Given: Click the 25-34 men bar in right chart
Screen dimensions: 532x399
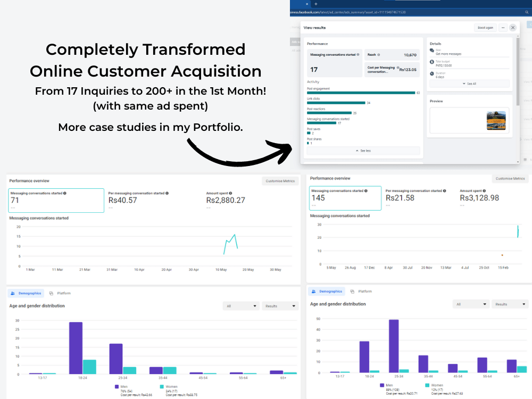Looking at the screenshot, I should click(x=394, y=346).
